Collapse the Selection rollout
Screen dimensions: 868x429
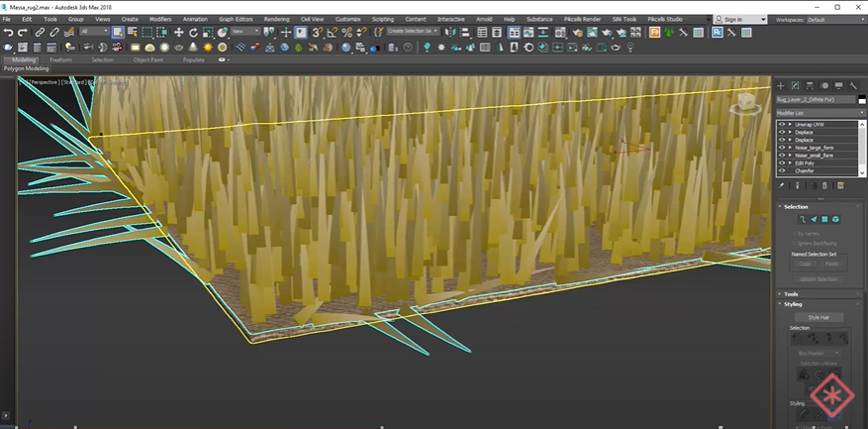pos(796,206)
